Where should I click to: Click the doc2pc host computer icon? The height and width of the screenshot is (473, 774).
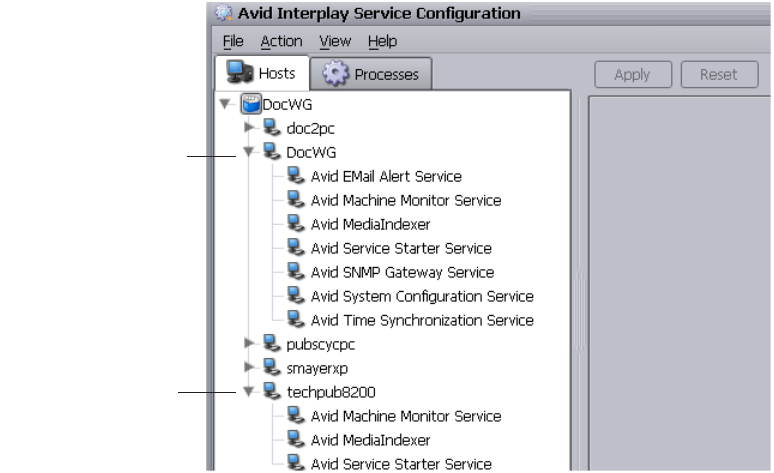coord(271,127)
